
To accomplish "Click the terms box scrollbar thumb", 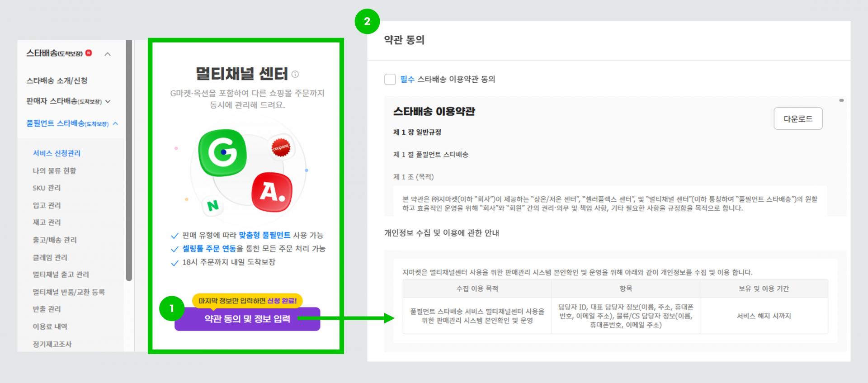I will [841, 100].
